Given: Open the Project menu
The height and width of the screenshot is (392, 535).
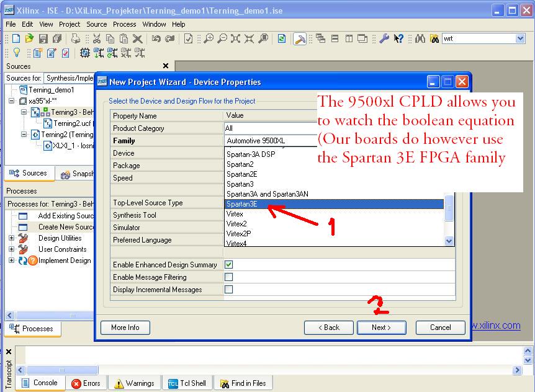Looking at the screenshot, I should tap(70, 24).
